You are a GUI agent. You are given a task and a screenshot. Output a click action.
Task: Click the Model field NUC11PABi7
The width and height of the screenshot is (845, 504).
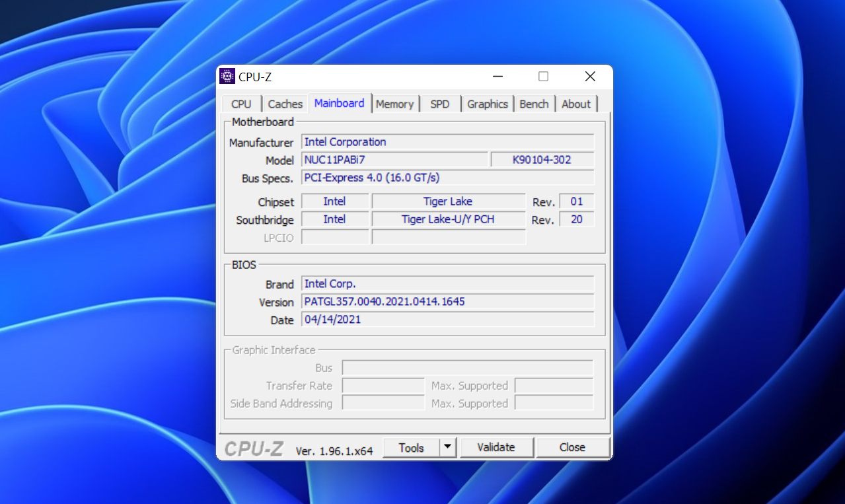[394, 160]
